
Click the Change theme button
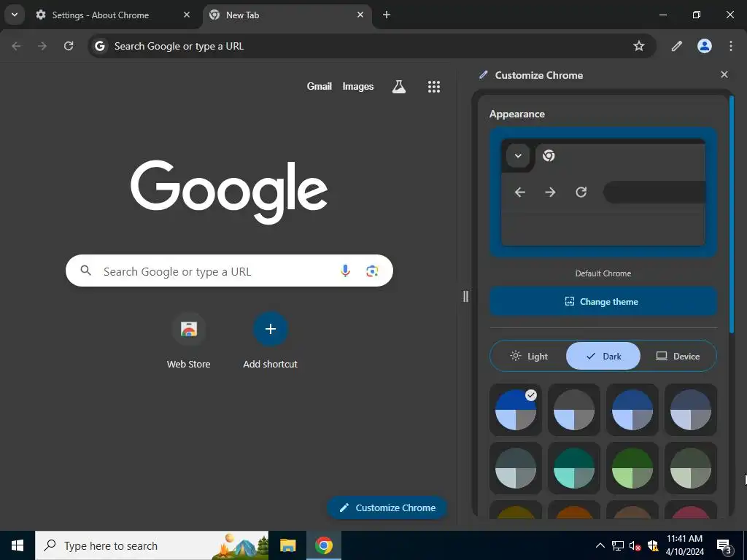click(x=603, y=301)
